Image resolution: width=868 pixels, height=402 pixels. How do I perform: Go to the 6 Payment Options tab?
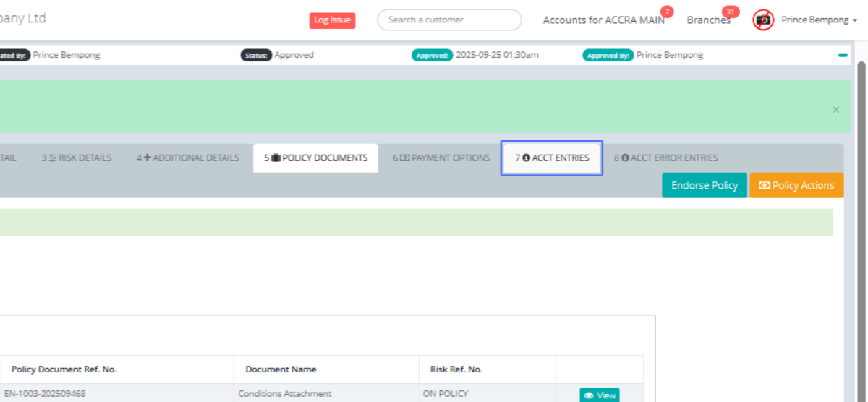tap(441, 158)
